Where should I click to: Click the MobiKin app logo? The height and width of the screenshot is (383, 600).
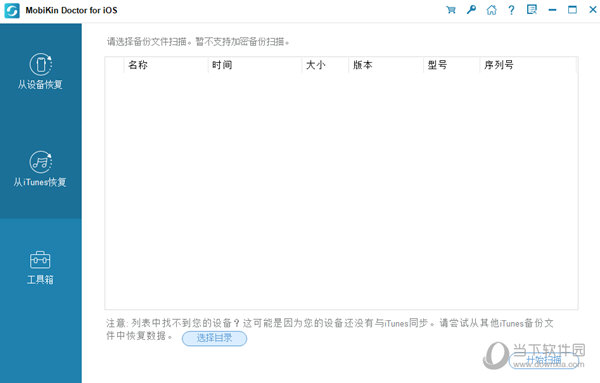click(x=12, y=10)
